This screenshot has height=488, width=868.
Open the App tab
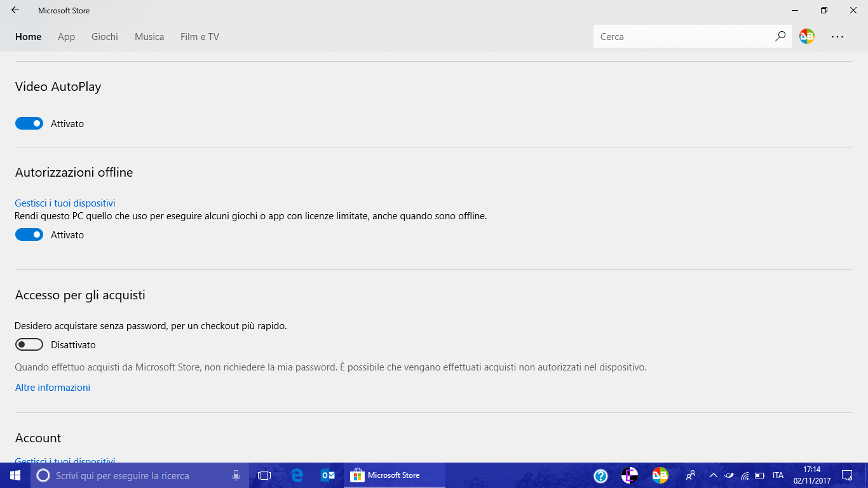click(x=66, y=37)
